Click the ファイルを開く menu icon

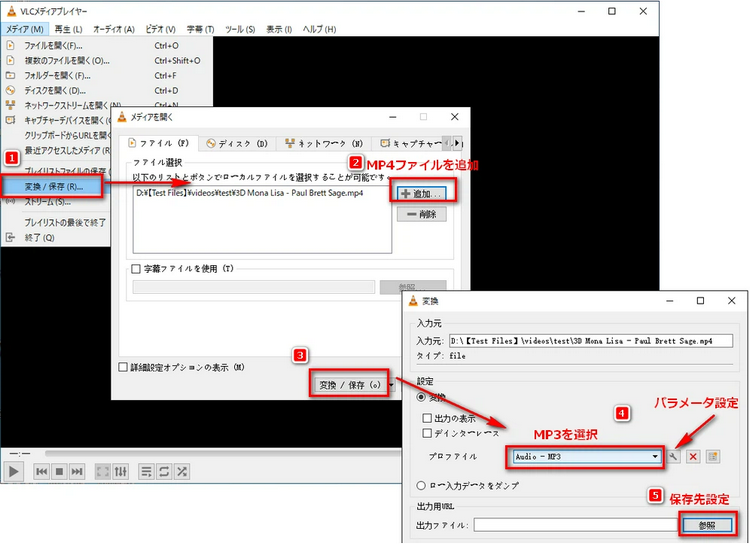(11, 45)
